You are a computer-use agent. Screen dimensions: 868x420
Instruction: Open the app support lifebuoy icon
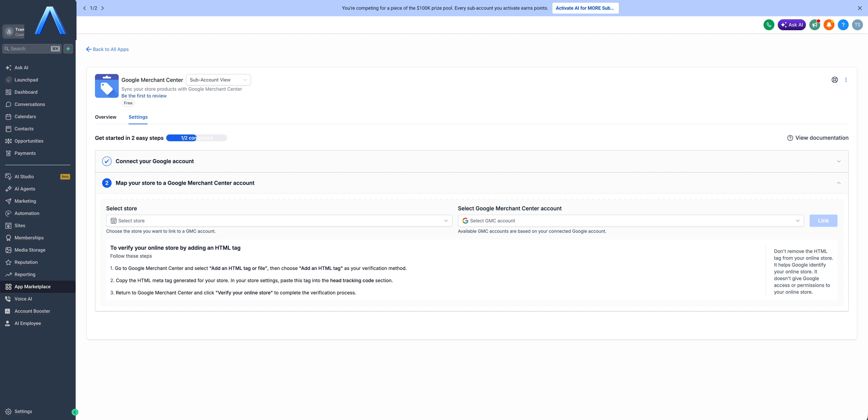coord(834,80)
